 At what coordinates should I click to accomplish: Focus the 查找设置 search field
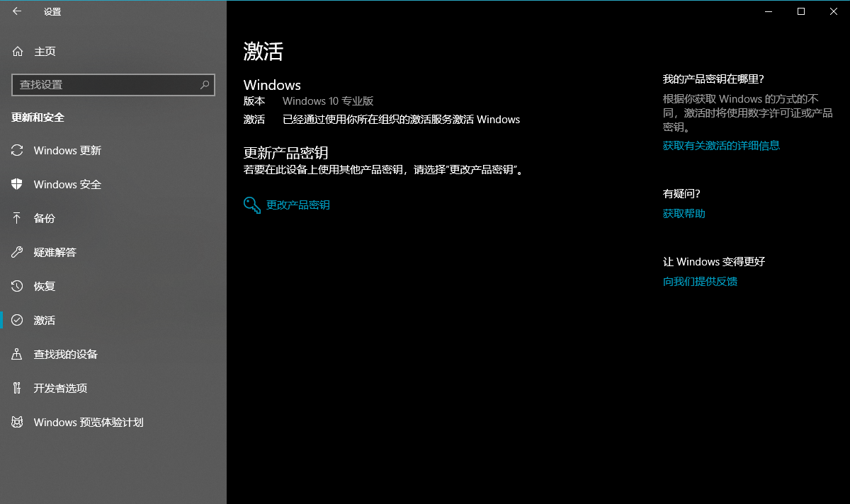pyautogui.click(x=113, y=84)
